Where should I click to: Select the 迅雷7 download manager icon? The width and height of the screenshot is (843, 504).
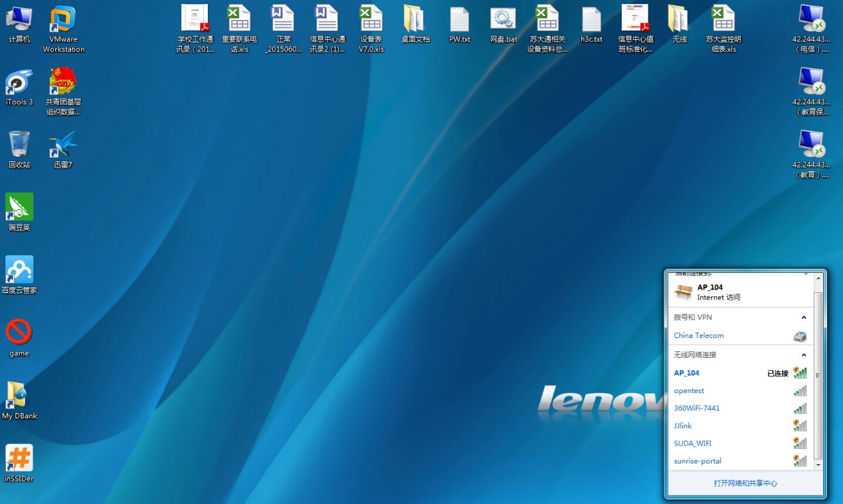(x=63, y=145)
